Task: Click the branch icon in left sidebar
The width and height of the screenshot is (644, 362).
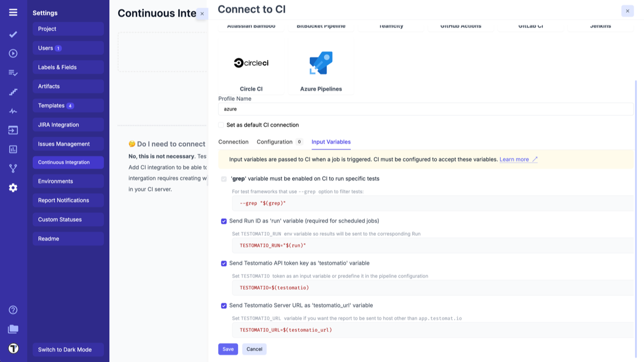Action: point(13,168)
